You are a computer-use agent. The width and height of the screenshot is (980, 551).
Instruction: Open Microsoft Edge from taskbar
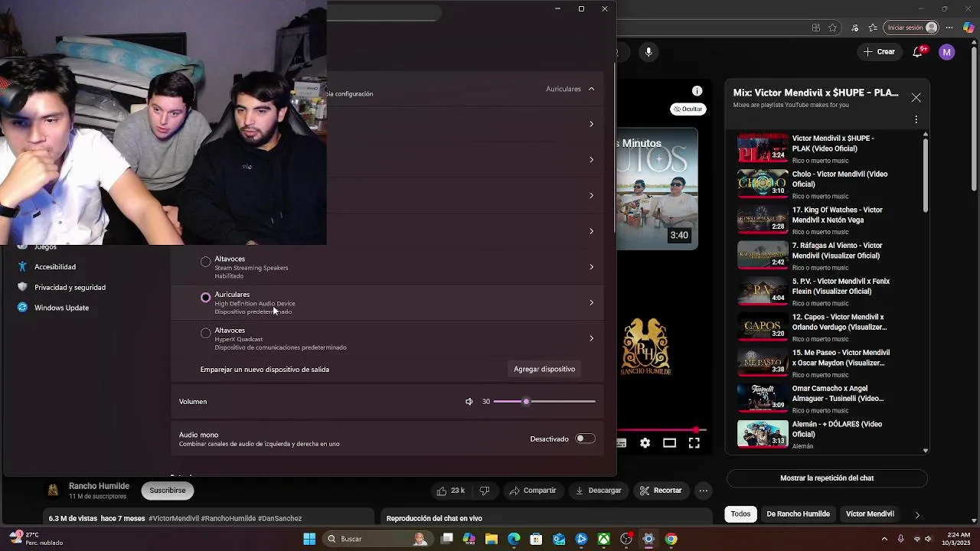pyautogui.click(x=514, y=539)
